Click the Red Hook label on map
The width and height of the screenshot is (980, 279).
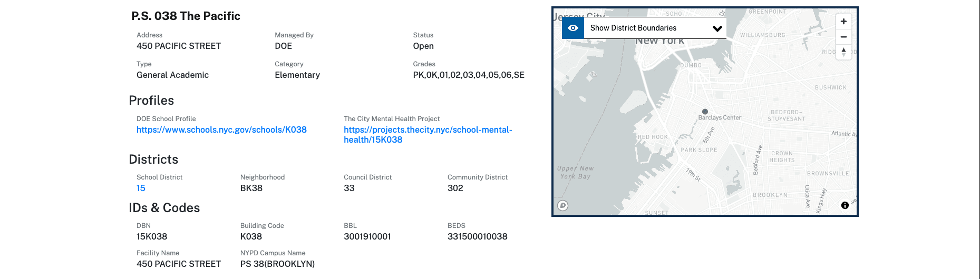coord(653,137)
